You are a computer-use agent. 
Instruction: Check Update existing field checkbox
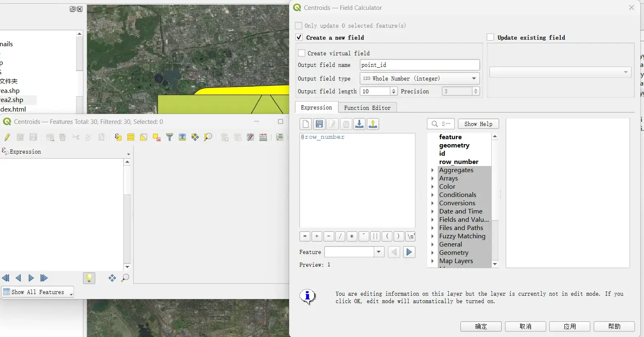click(490, 37)
